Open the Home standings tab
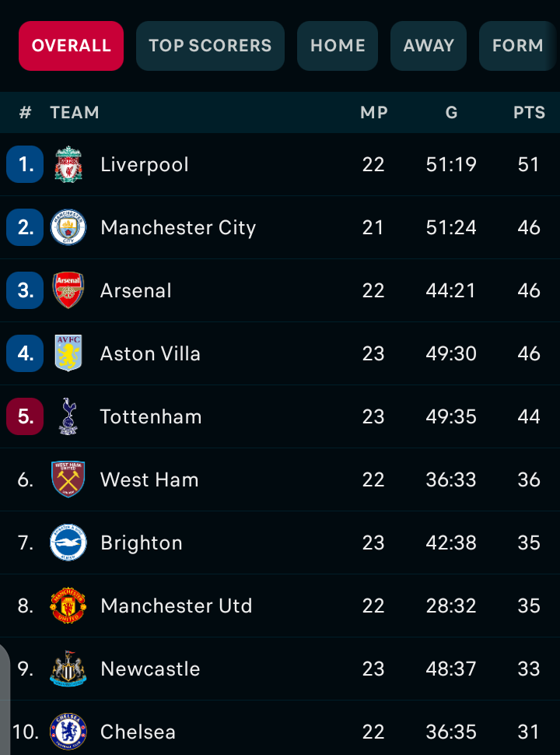Image resolution: width=560 pixels, height=755 pixels. 338,45
